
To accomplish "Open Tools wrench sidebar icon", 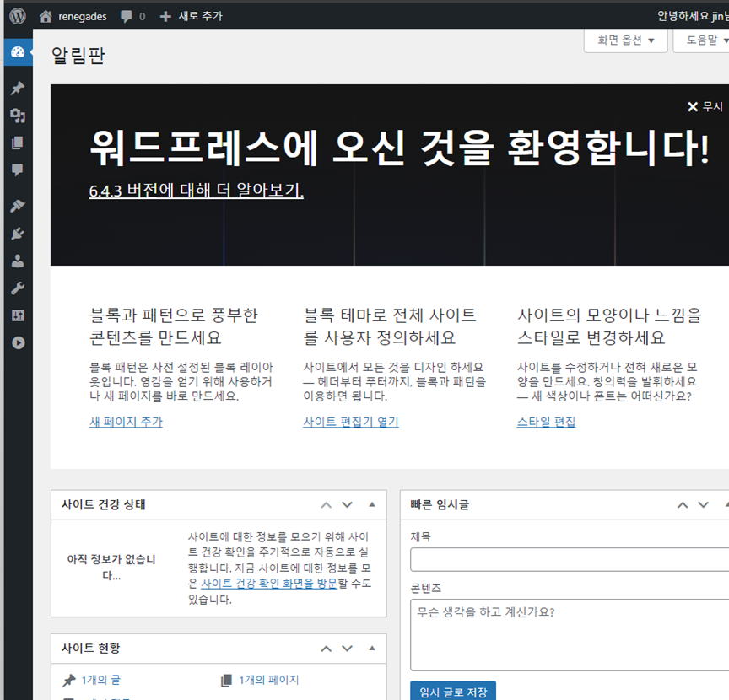I will 18,288.
